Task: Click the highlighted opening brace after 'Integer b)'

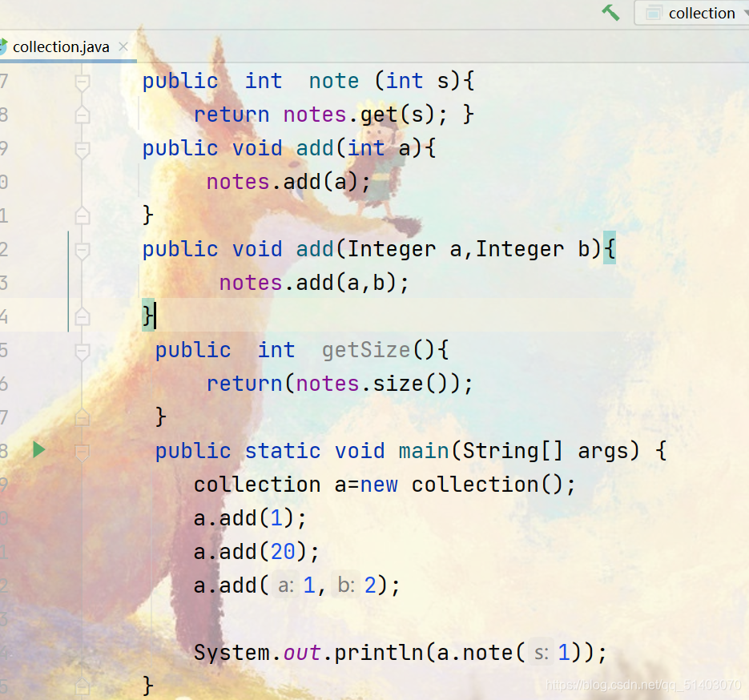Action: coord(610,247)
